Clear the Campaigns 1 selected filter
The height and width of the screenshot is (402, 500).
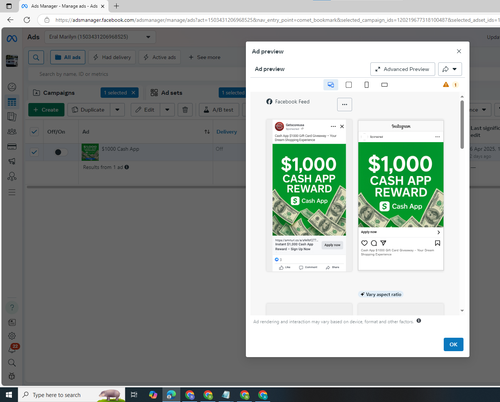pyautogui.click(x=133, y=93)
